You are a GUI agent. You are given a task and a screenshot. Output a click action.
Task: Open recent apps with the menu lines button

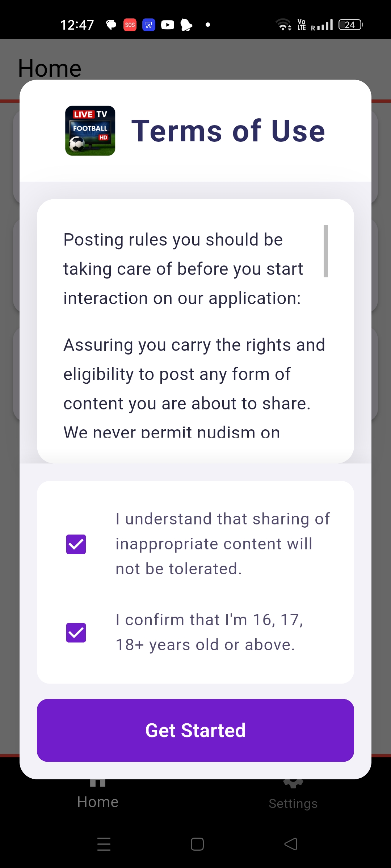pos(104,844)
